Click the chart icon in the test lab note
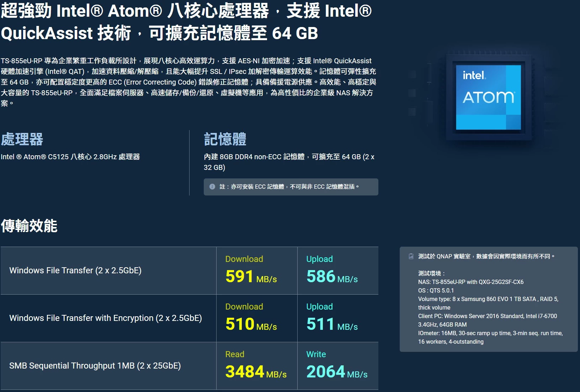This screenshot has height=392, width=580. pos(411,256)
